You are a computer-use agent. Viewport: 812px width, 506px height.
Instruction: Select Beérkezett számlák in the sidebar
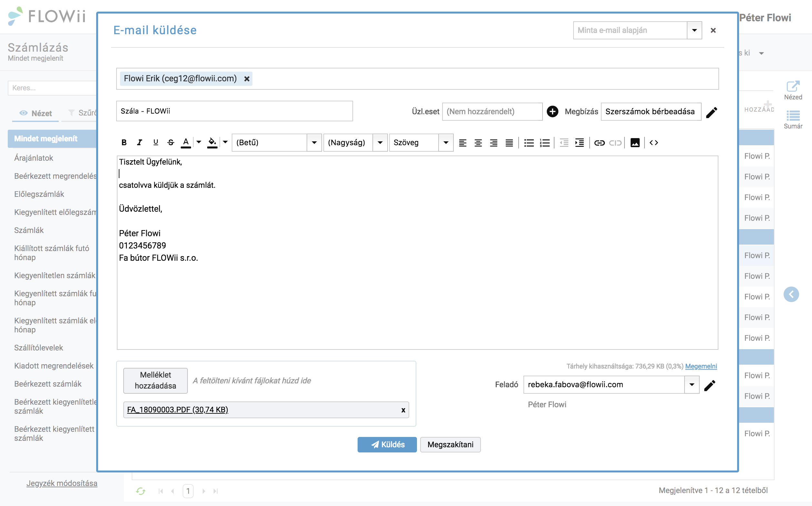coord(48,384)
